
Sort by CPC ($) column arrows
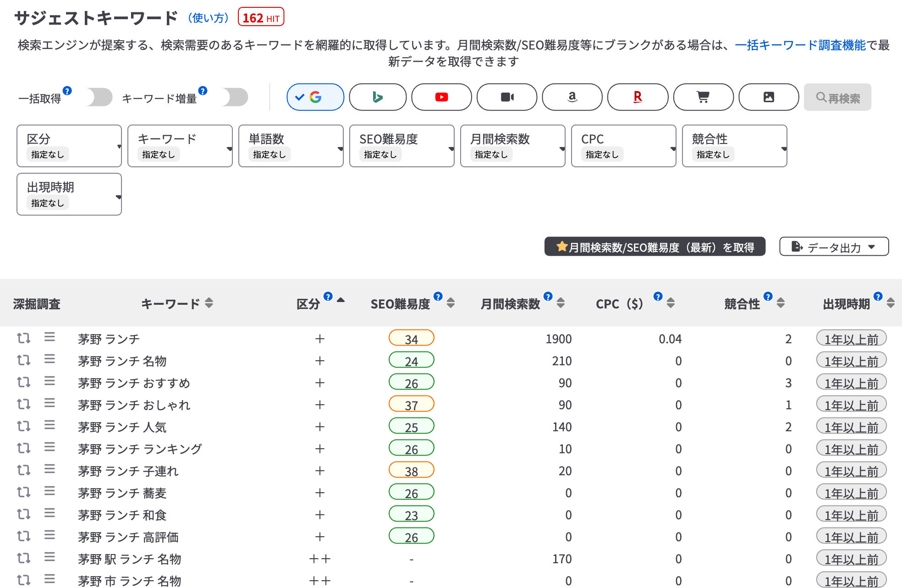click(x=671, y=303)
